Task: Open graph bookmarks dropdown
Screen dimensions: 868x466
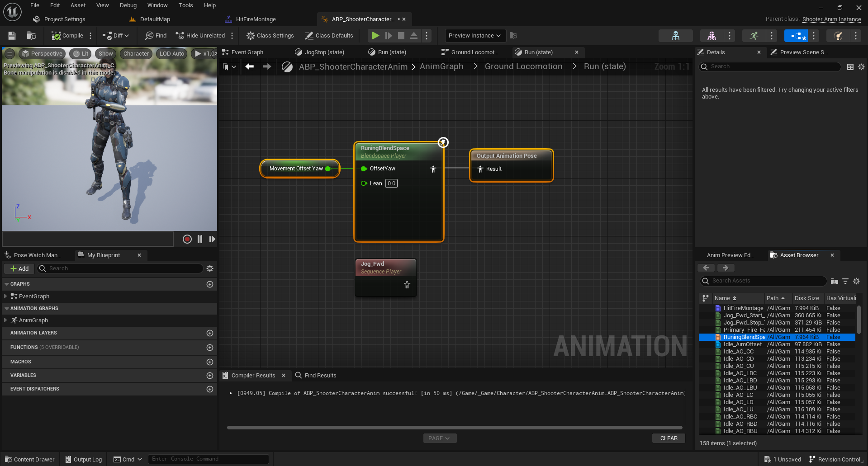Action: (x=229, y=67)
